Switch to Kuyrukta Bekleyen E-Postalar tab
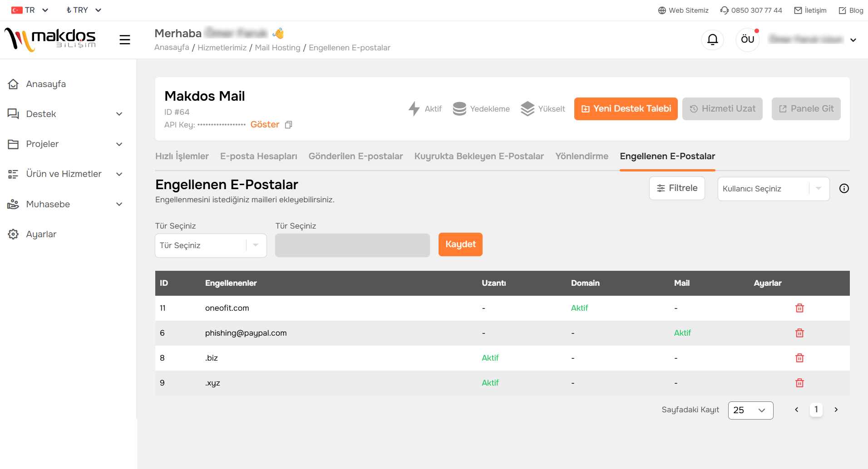 click(x=479, y=156)
